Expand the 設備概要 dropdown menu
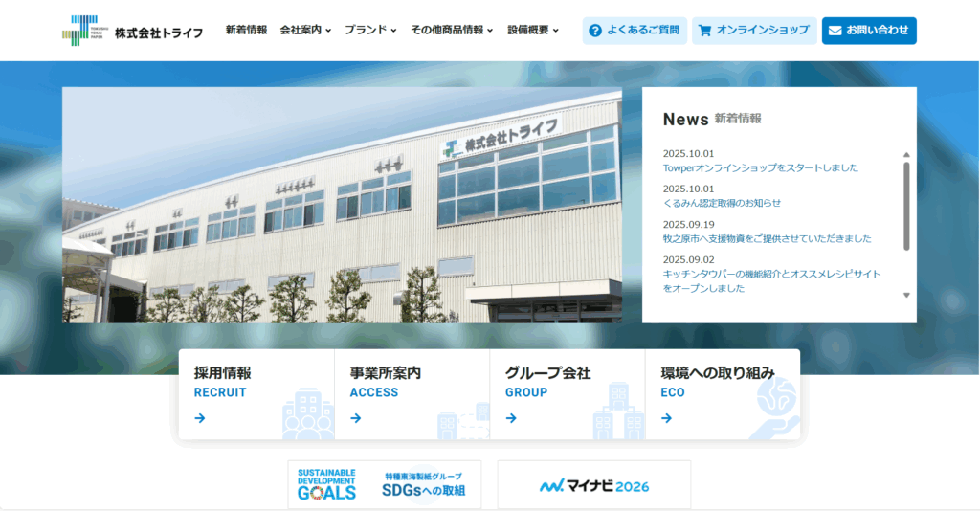The height and width of the screenshot is (511, 980). 533,30
